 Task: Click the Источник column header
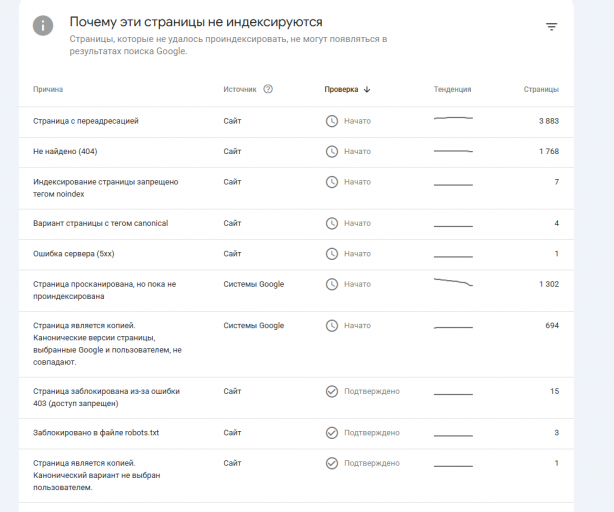tap(240, 89)
